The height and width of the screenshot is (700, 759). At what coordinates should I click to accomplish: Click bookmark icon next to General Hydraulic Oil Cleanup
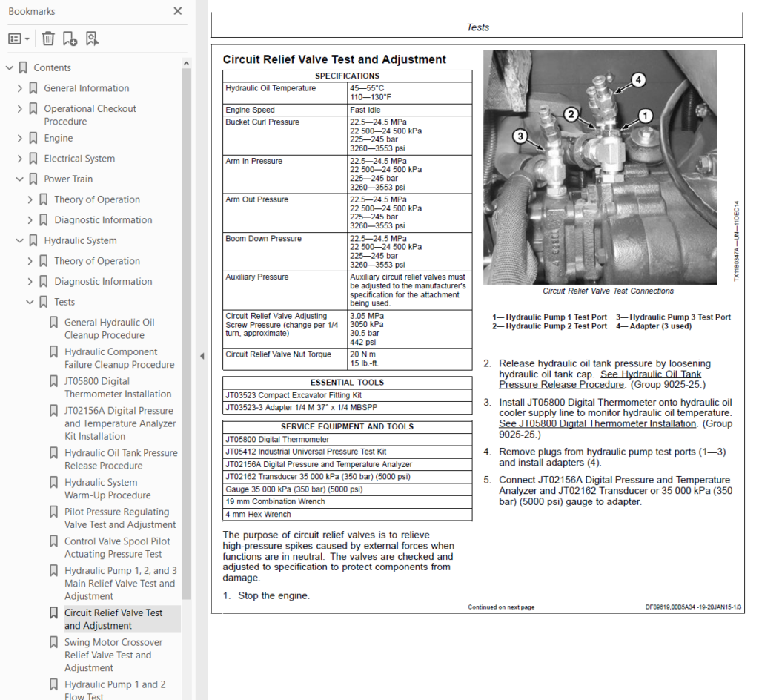[x=53, y=323]
